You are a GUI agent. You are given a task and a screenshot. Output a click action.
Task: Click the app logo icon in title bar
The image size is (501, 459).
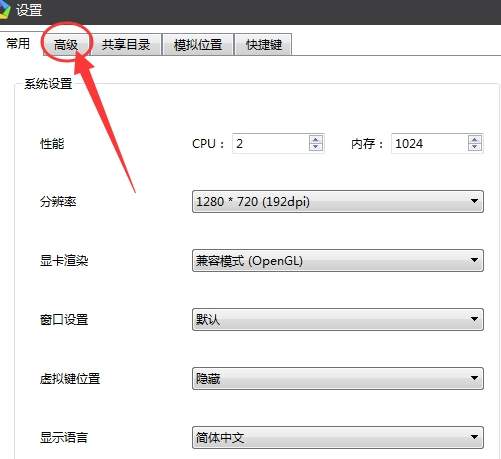(5, 9)
